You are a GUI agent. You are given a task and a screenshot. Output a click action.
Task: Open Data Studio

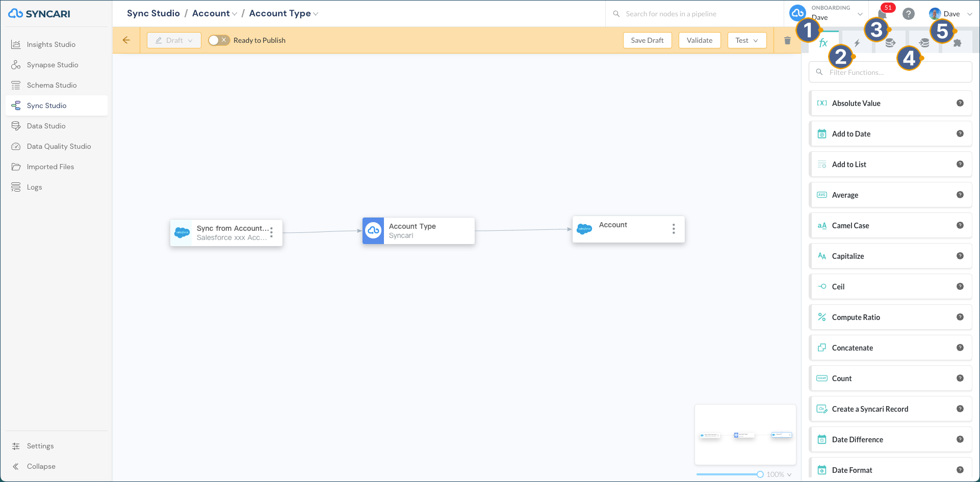(56, 126)
